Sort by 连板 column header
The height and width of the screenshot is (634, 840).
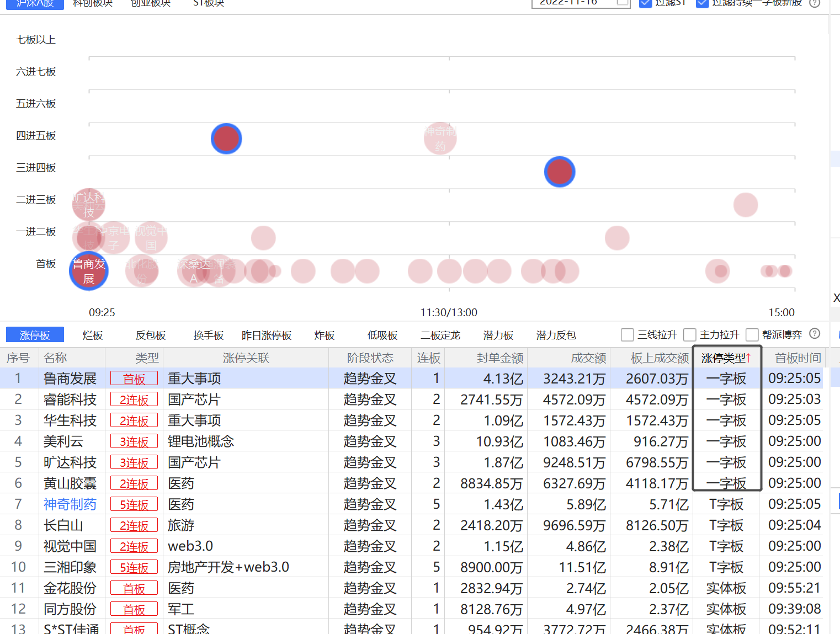coord(428,358)
